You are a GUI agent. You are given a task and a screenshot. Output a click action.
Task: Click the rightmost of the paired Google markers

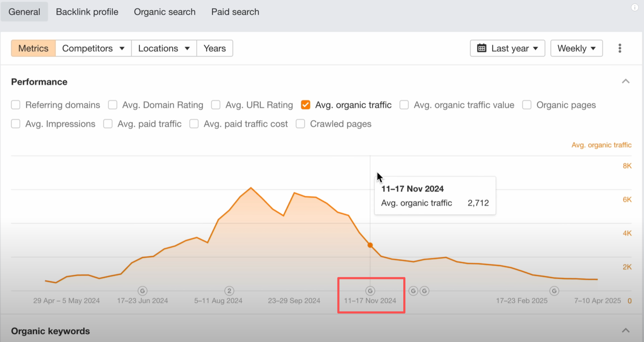coord(424,291)
